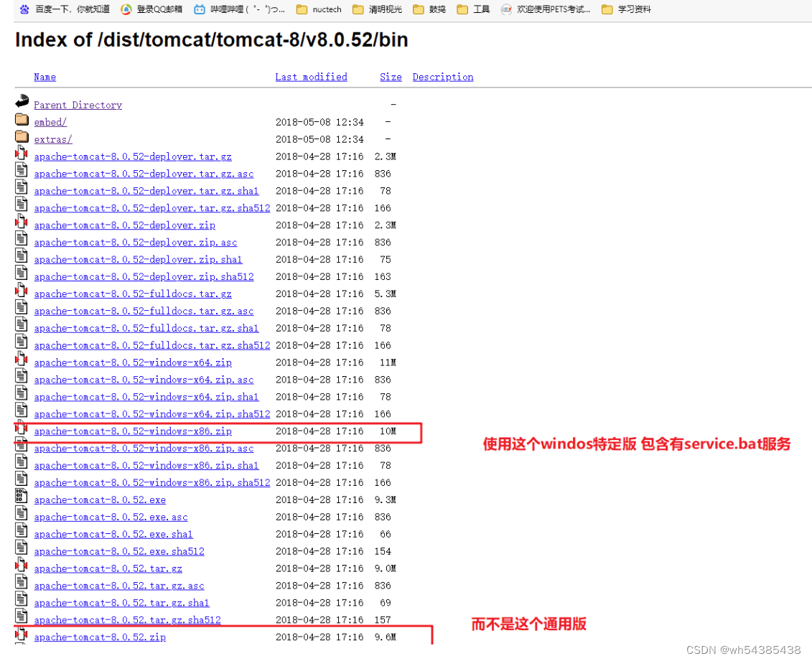
Task: Sort listing by Last modified column
Action: [312, 77]
